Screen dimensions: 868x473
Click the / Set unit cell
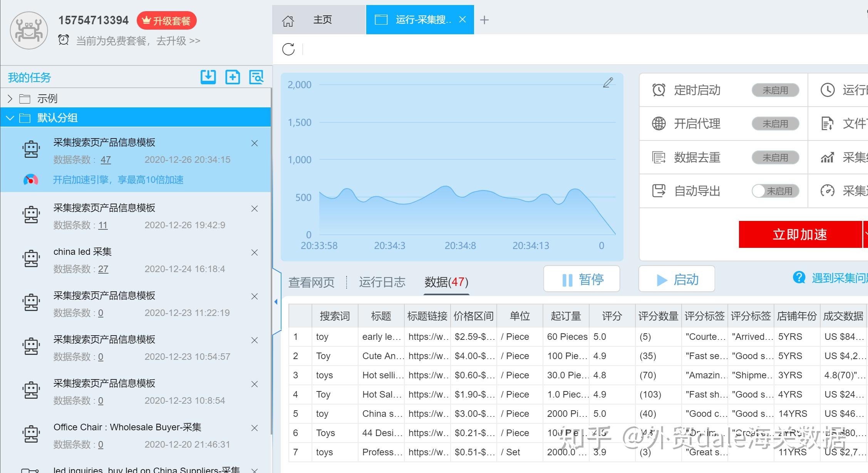tap(519, 452)
